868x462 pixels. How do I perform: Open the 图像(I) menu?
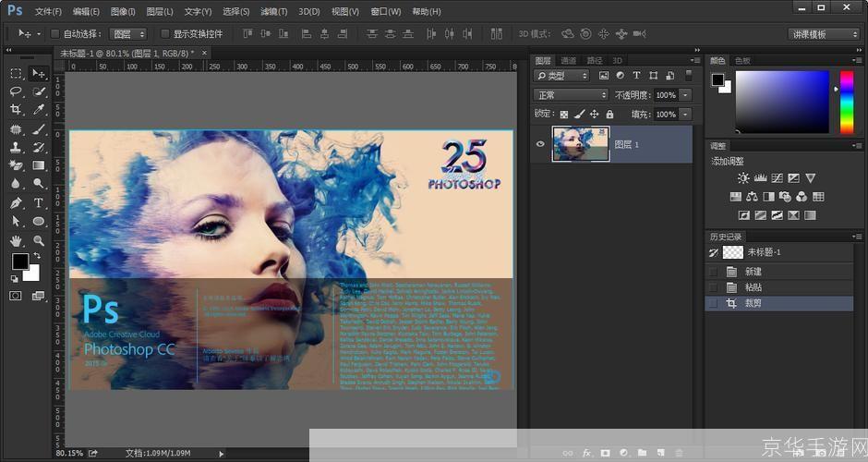pos(122,12)
